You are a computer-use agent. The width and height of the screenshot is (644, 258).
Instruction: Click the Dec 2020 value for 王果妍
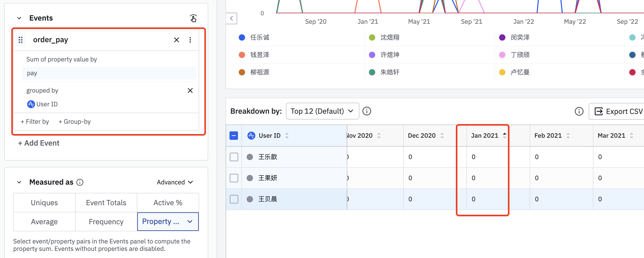410,178
